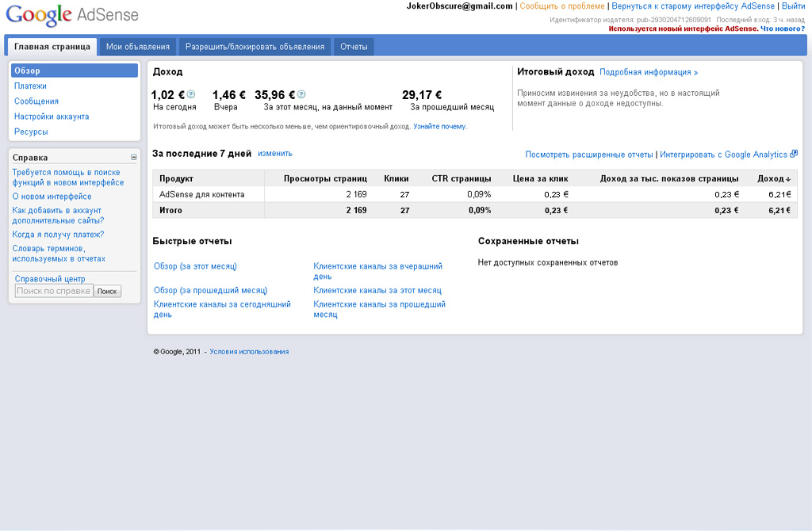Click the Поиск button

click(107, 292)
